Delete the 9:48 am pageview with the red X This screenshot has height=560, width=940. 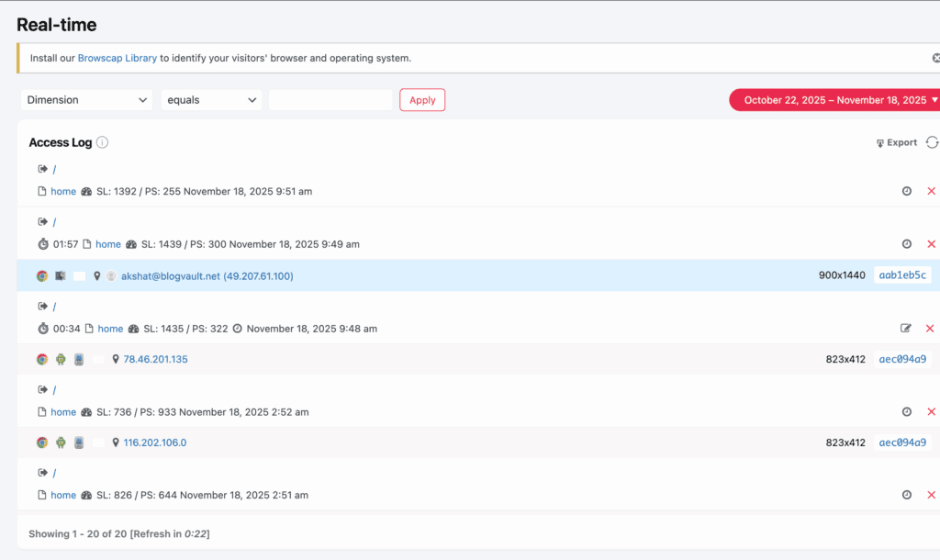(930, 329)
